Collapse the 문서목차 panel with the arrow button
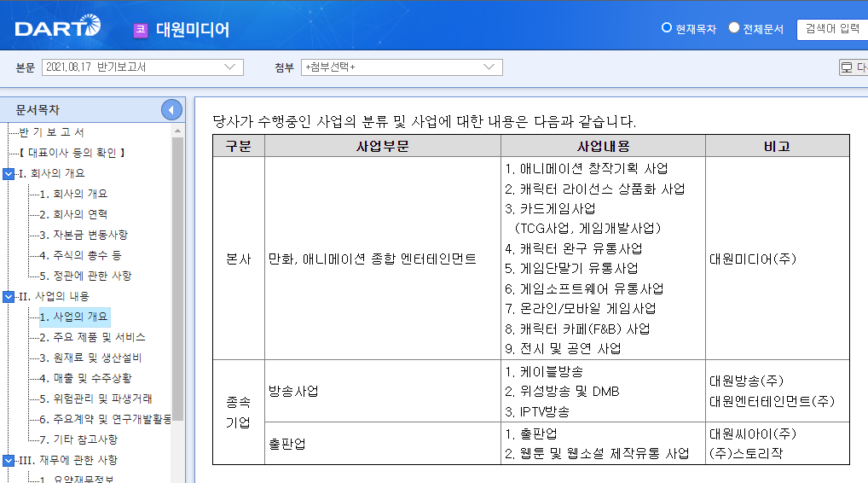The image size is (868, 483). click(171, 110)
